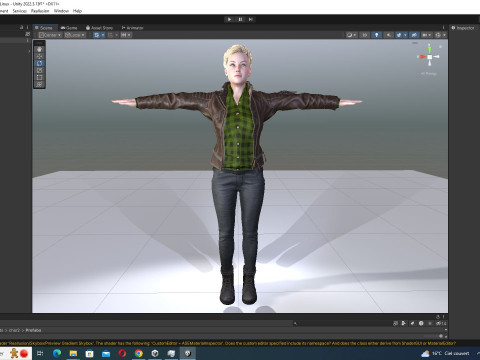Open Google Chrome from taskbar
Viewport: 480px width, 360px height.
tap(139, 353)
